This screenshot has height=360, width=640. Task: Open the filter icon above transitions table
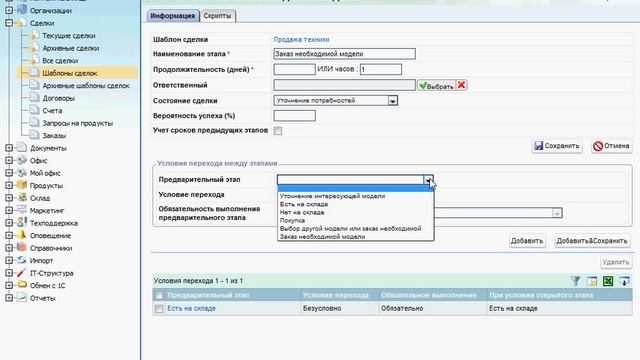point(576,281)
